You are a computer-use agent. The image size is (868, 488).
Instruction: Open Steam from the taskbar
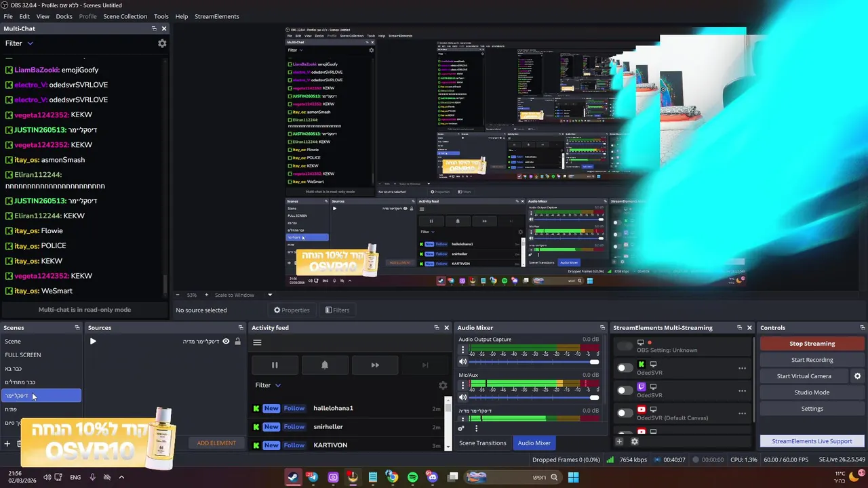(x=292, y=477)
